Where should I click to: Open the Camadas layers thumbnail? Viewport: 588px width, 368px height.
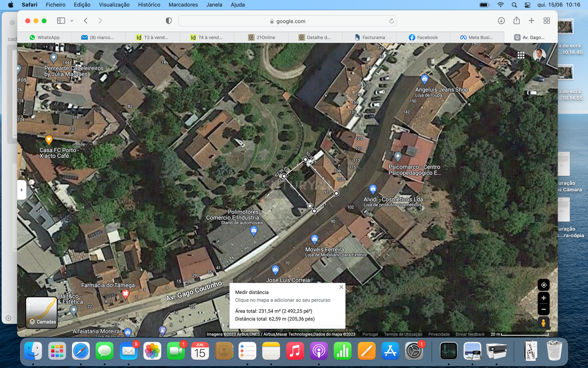pos(42,312)
